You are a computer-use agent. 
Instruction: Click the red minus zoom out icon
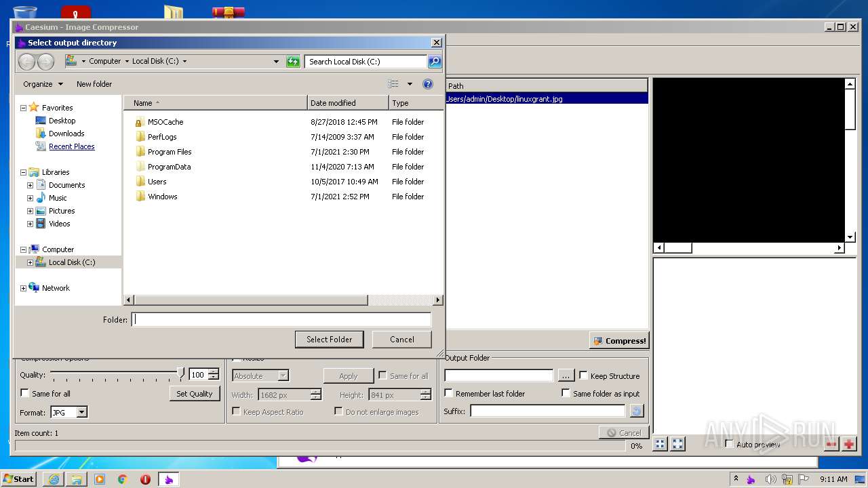pos(831,445)
